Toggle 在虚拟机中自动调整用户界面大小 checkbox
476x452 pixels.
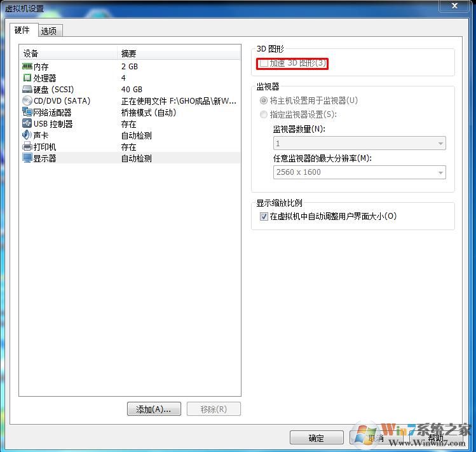(264, 216)
